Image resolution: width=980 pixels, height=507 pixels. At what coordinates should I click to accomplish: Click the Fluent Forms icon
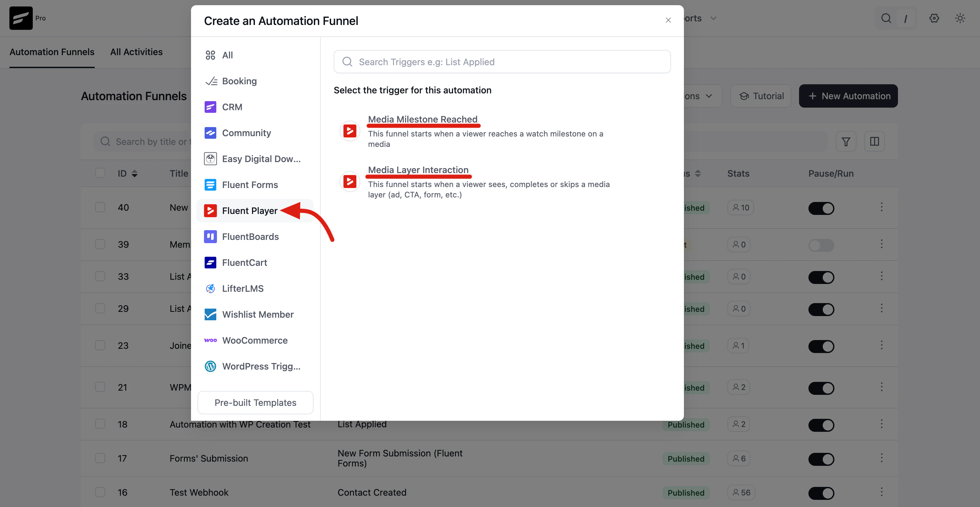(x=210, y=185)
